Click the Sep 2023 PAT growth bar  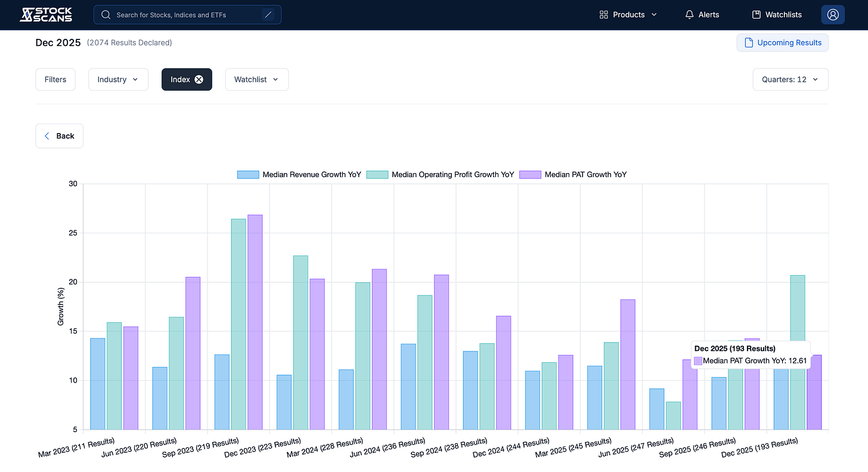click(x=255, y=322)
